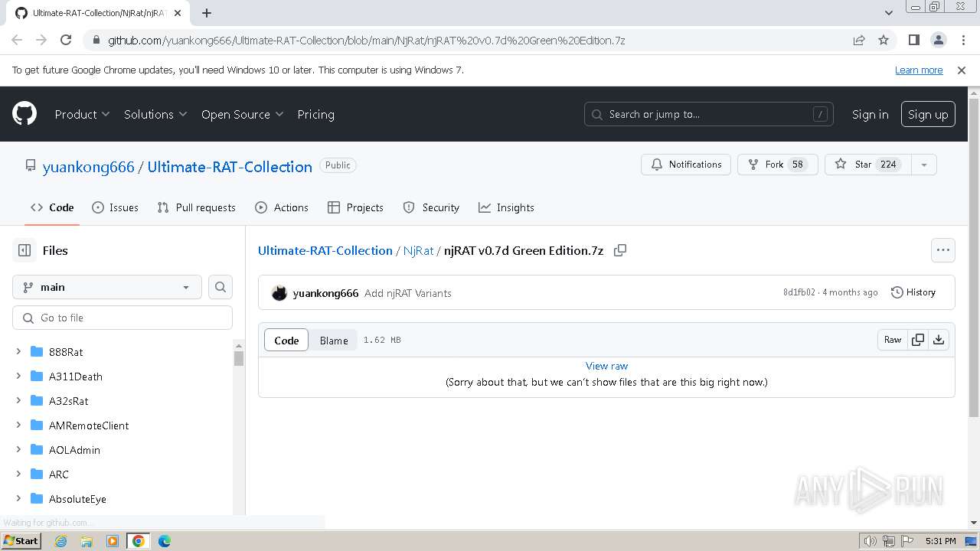Open the Actions tab

point(282,207)
